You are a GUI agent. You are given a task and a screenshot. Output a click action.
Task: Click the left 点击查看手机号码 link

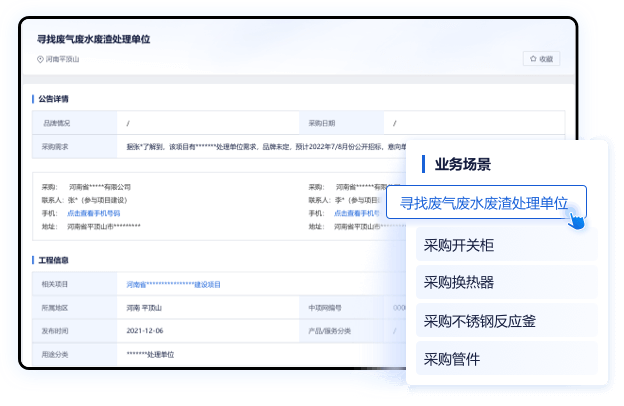(x=93, y=213)
